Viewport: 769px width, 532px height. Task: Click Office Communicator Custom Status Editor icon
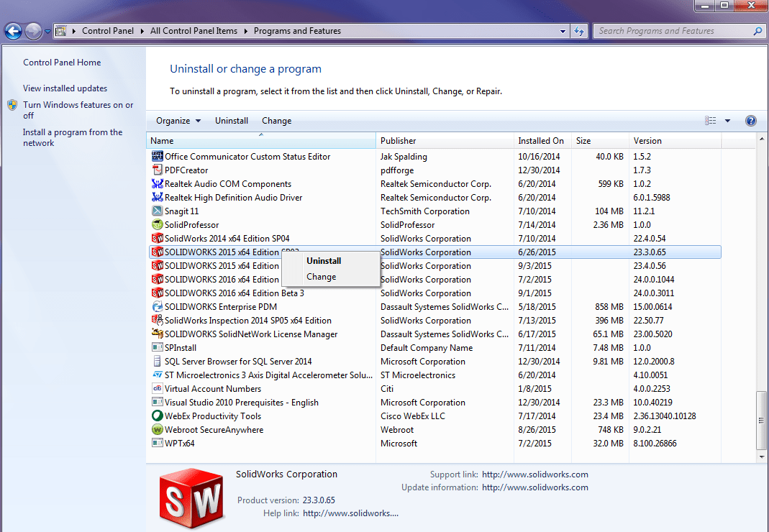(x=157, y=157)
